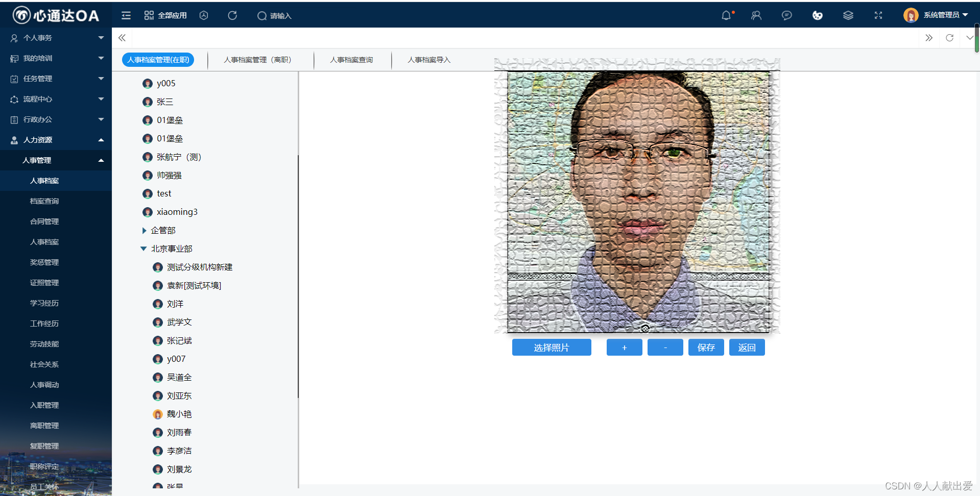This screenshot has height=496, width=980.
Task: Click the avatar icon beside 刘洋
Action: pyautogui.click(x=158, y=304)
